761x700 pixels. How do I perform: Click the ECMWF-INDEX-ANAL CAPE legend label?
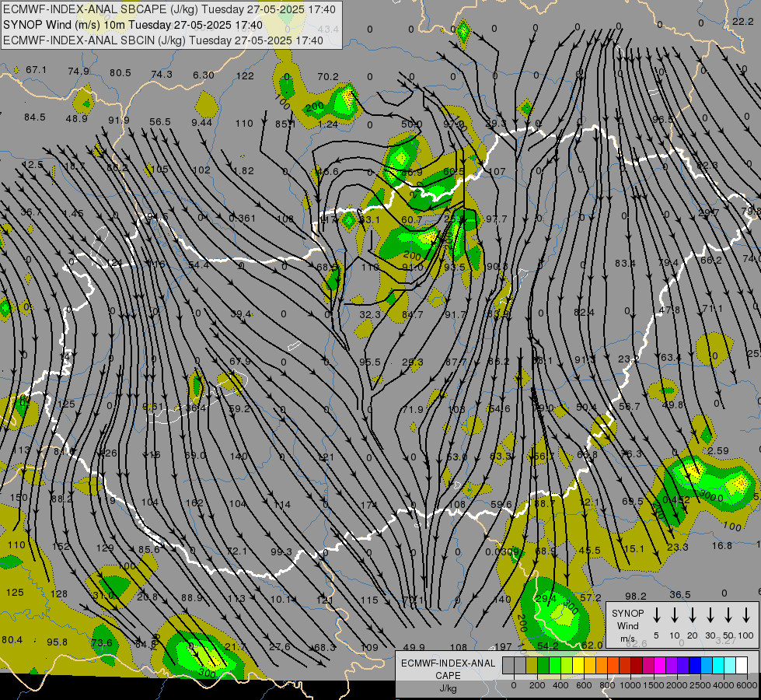pyautogui.click(x=448, y=669)
